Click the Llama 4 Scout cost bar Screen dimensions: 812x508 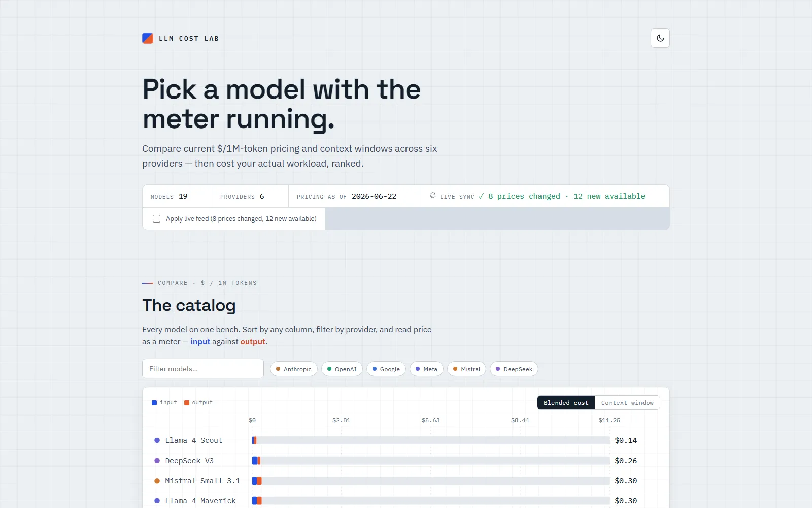pos(430,440)
